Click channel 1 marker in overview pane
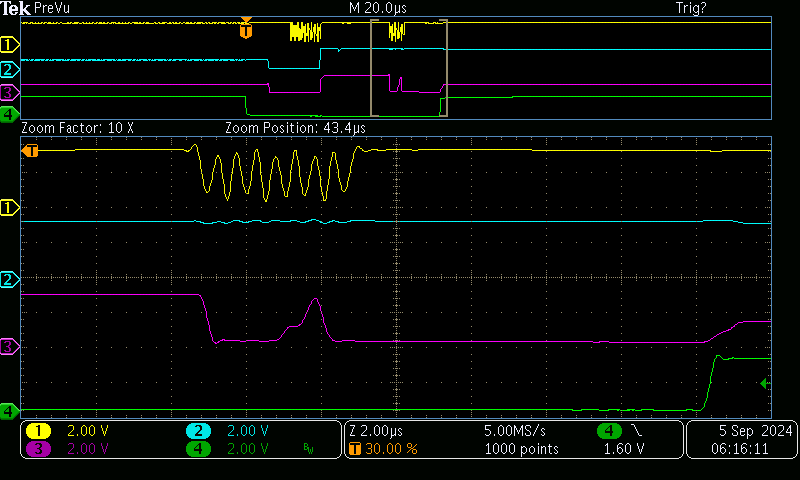 (9, 45)
